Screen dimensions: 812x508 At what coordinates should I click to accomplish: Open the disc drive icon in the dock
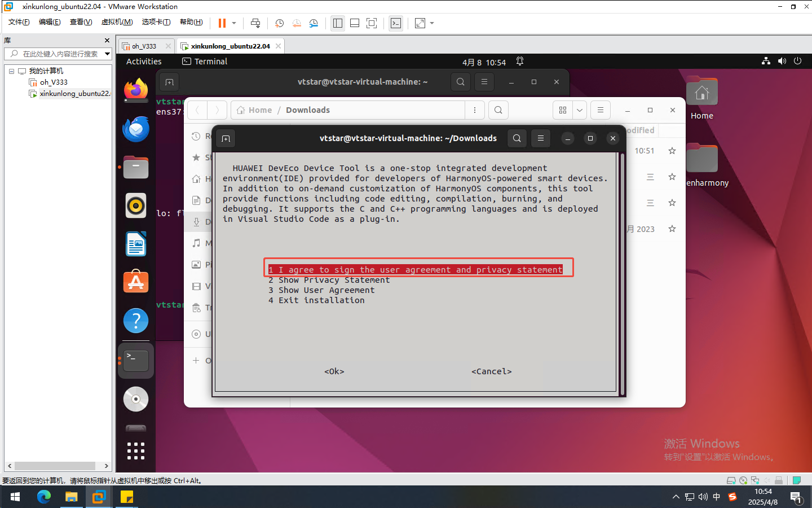click(x=136, y=399)
